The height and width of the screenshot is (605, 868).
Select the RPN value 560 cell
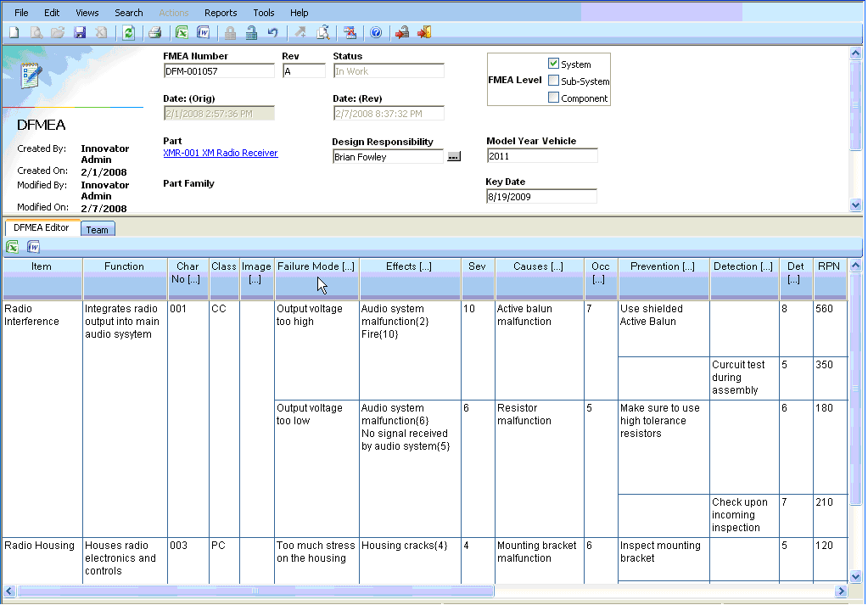coord(831,328)
